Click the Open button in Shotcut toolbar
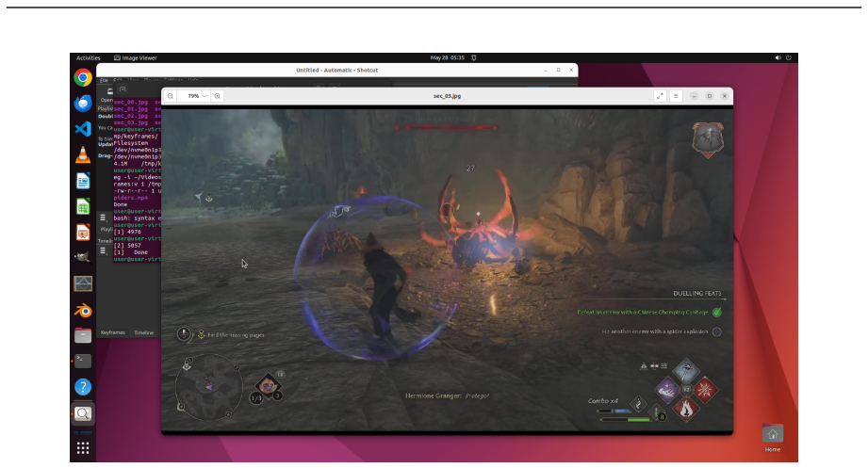Screen dimensions: 868x468 click(106, 94)
